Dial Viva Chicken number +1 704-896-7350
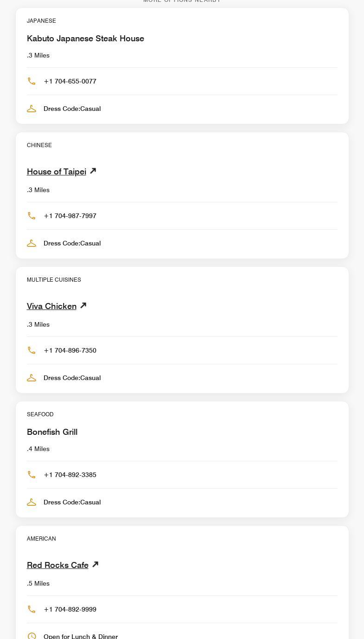The image size is (364, 639). tap(70, 350)
